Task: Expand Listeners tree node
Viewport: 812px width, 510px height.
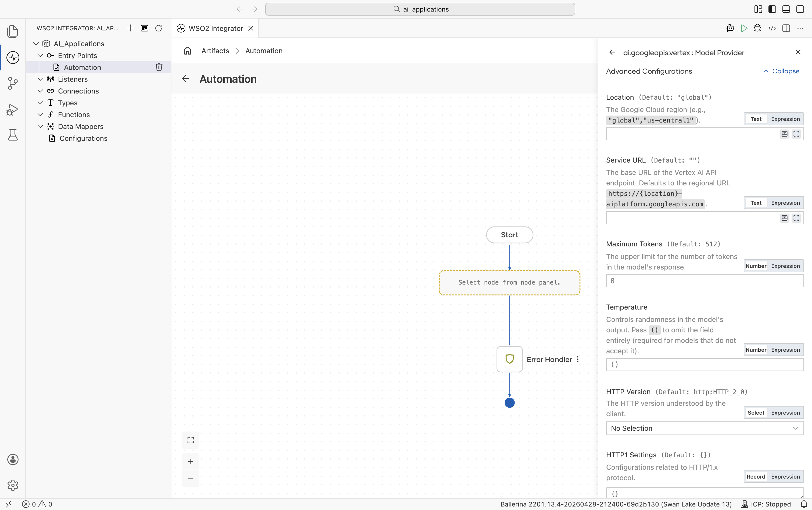Action: pyautogui.click(x=40, y=79)
